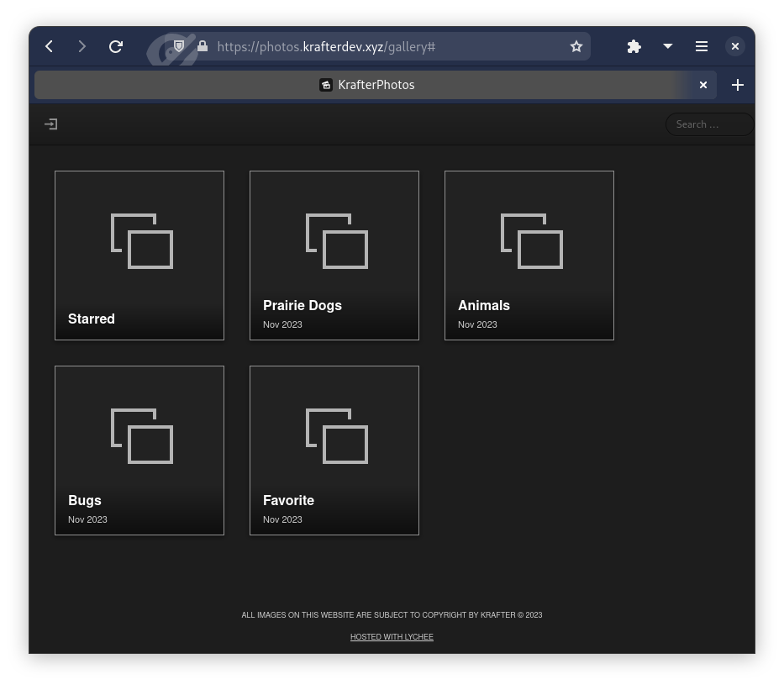This screenshot has height=685, width=784.
Task: Click the reload page icon
Action: (116, 46)
